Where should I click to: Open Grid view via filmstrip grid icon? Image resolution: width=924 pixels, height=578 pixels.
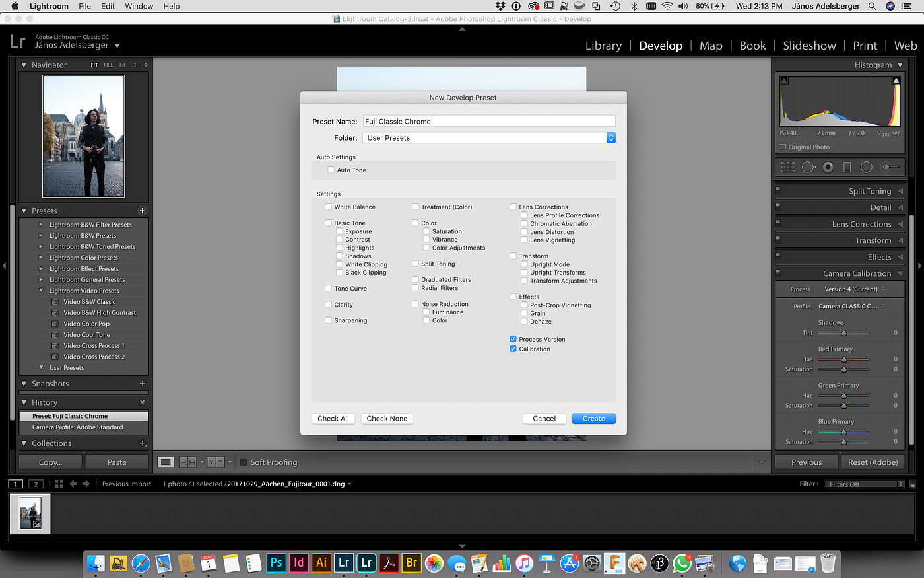pyautogui.click(x=59, y=484)
